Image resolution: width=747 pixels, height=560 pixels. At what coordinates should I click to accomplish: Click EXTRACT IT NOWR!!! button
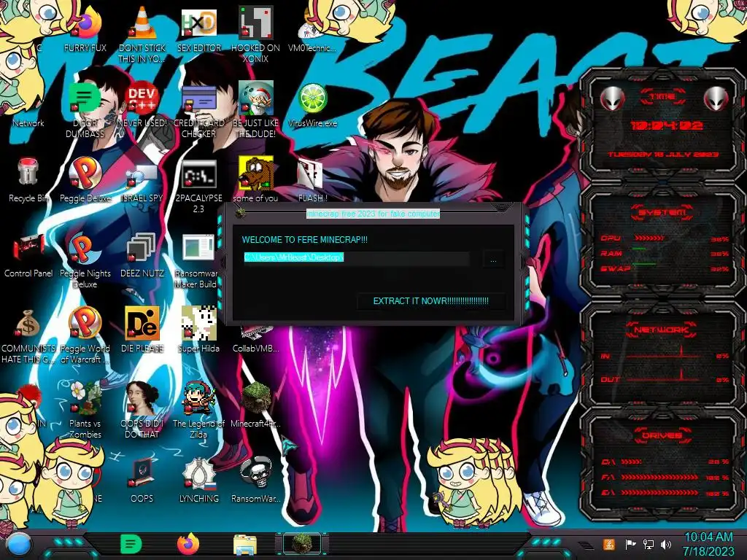coord(430,301)
